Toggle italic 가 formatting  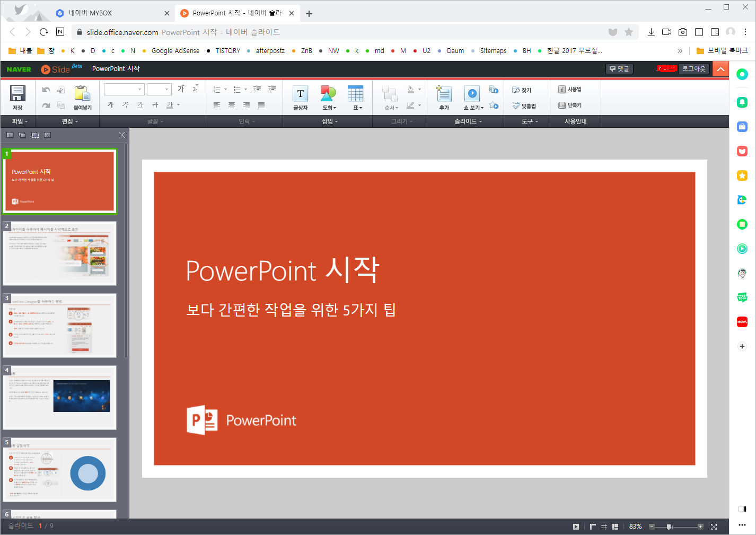click(x=125, y=104)
